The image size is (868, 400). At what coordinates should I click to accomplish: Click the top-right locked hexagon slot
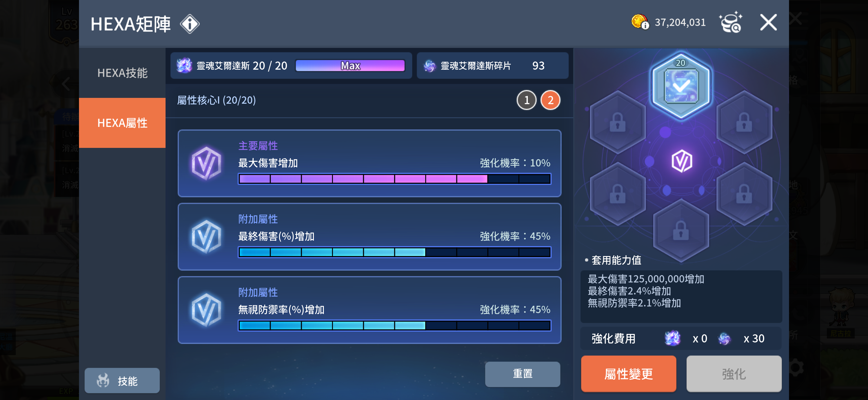pos(744,122)
